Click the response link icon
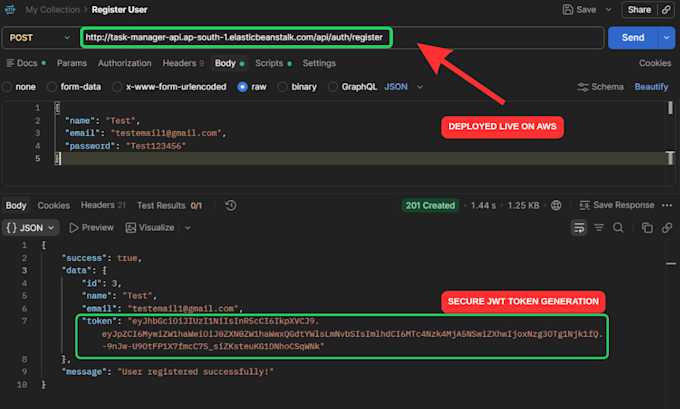 [x=667, y=228]
